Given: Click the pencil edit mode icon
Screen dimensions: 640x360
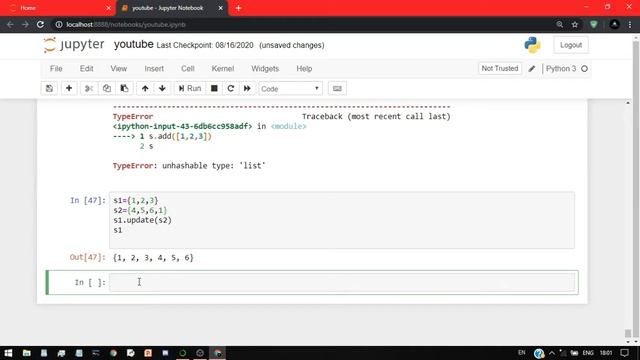Looking at the screenshot, I should (x=531, y=69).
